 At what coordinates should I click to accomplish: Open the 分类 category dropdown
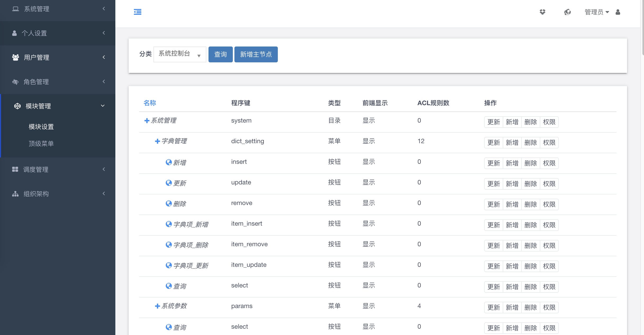pyautogui.click(x=179, y=54)
